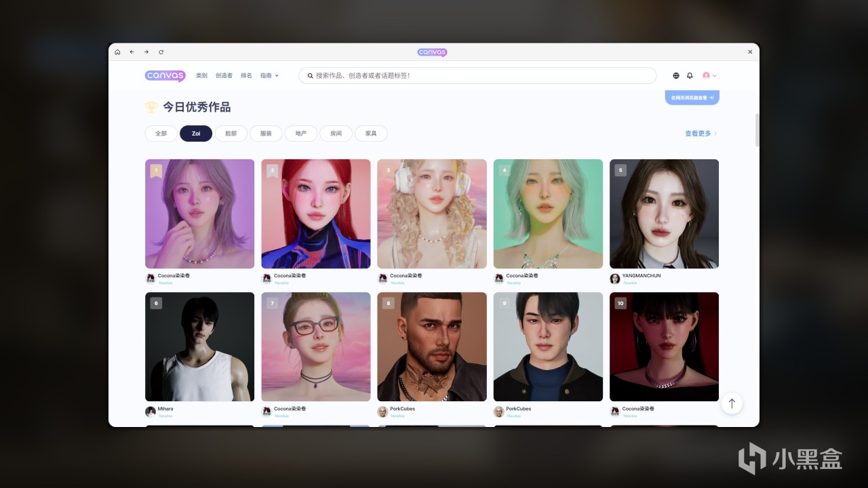Click the 在网页浏览器查看 button
The image size is (868, 488).
tap(692, 98)
